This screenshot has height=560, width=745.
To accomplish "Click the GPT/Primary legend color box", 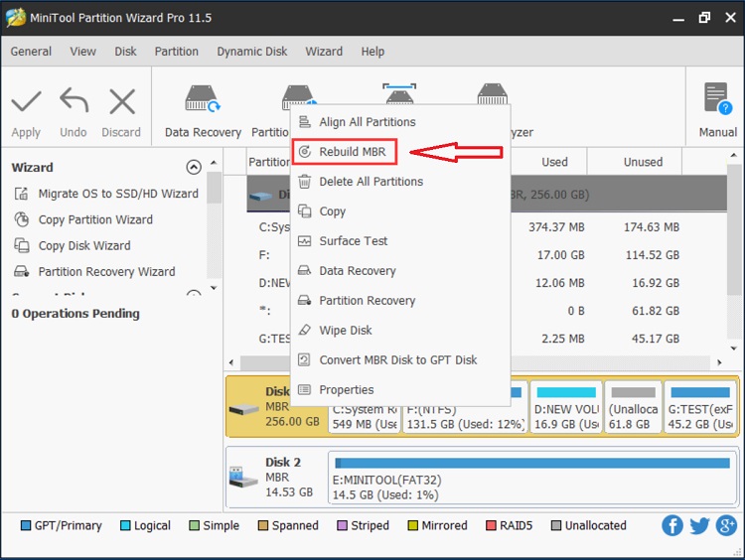I will 26,525.
